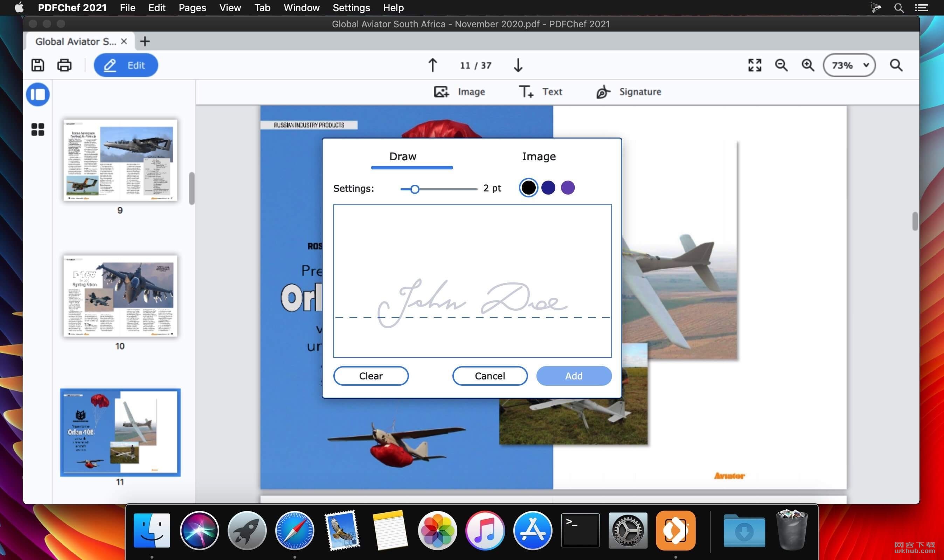This screenshot has height=560, width=944.
Task: Toggle the Edit mode button
Action: click(x=126, y=65)
